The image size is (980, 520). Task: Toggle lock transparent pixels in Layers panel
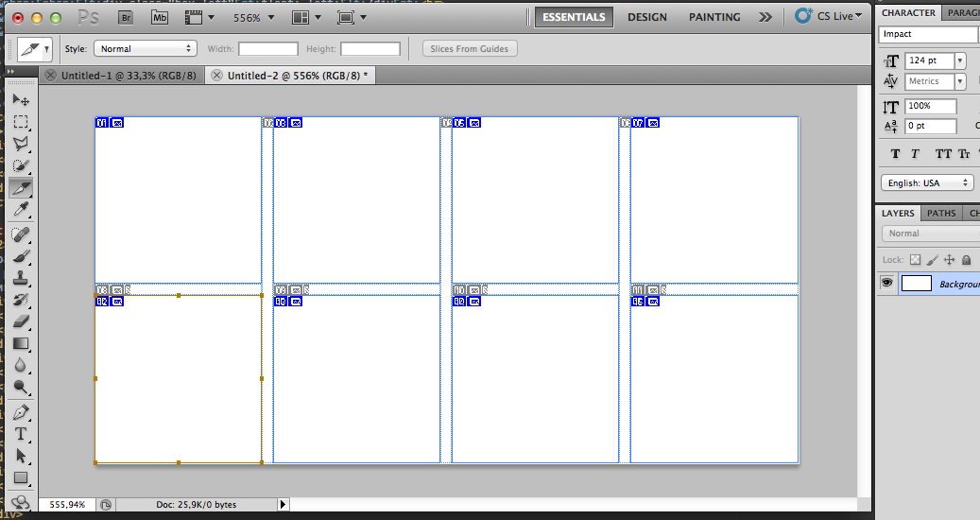(x=915, y=259)
